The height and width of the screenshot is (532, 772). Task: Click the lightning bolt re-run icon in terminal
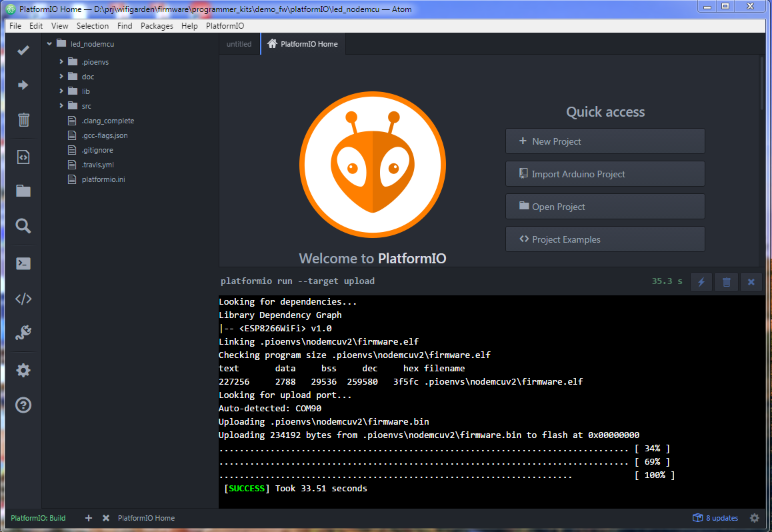click(701, 282)
